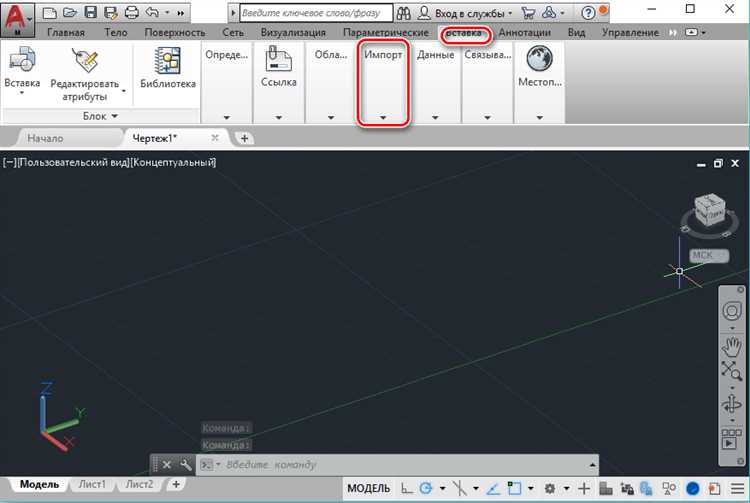Click the [Концептуальный] visual style label
The image size is (750, 503).
point(173,163)
